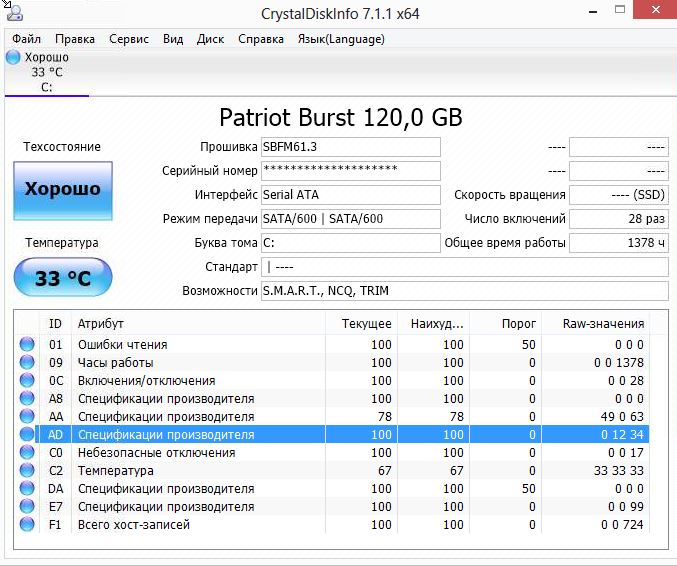Maximize the CrystalDiskInfo window

click(x=620, y=9)
